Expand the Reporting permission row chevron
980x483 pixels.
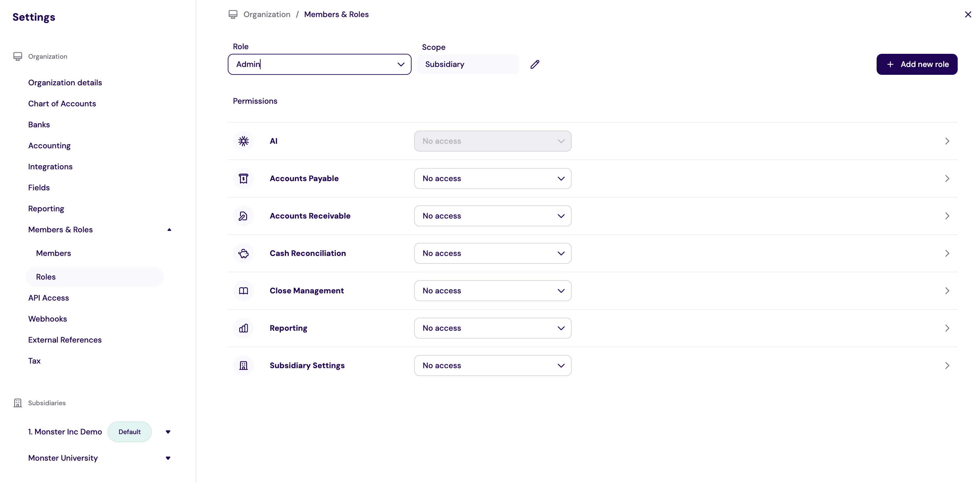pos(947,328)
